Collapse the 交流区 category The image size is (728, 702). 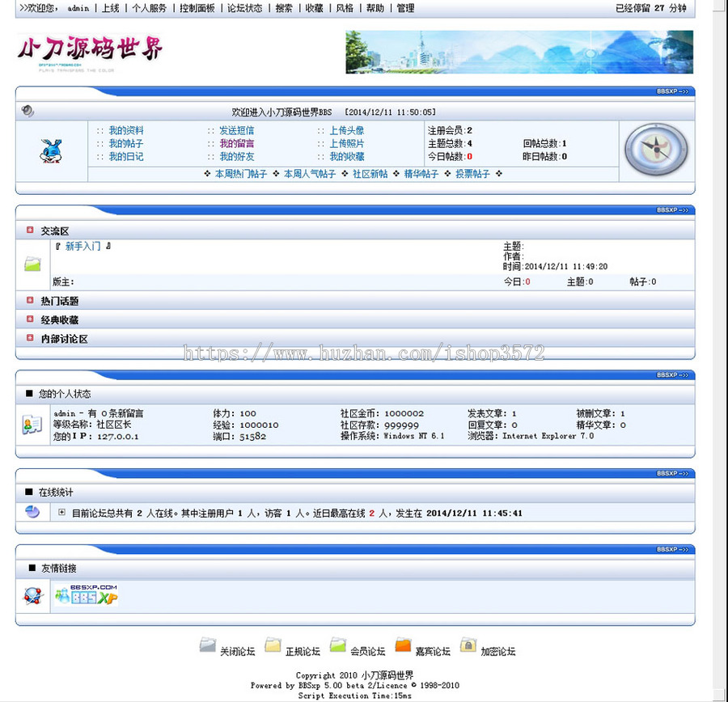pos(30,230)
